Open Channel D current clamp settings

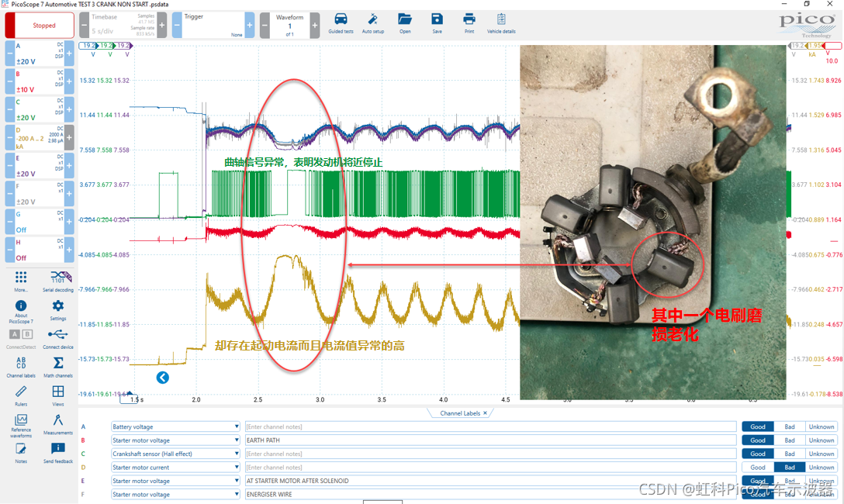[40, 138]
